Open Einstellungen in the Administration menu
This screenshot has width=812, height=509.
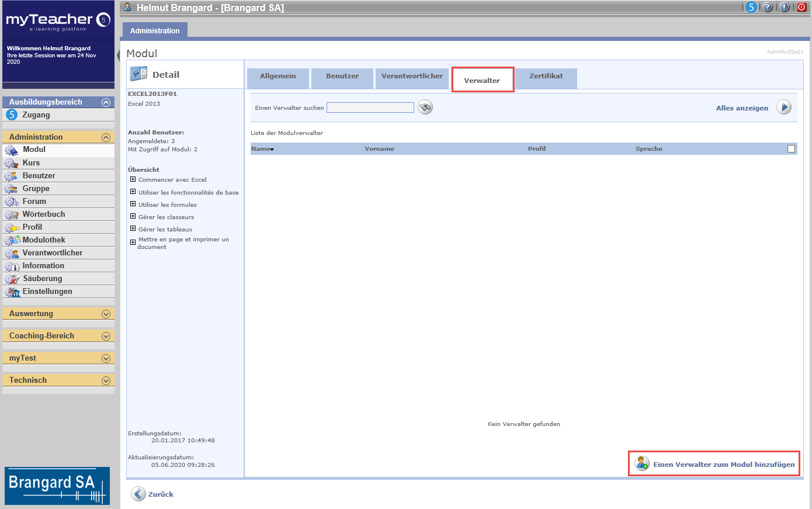point(47,292)
